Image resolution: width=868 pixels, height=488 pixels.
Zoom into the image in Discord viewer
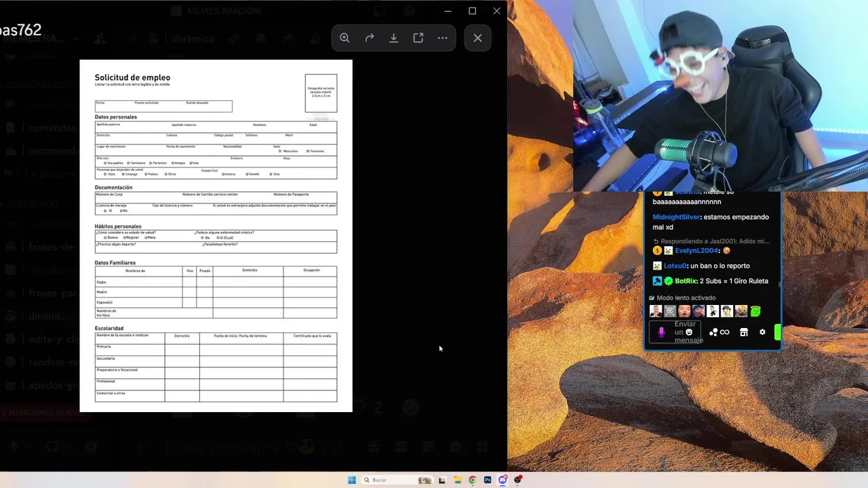(344, 38)
